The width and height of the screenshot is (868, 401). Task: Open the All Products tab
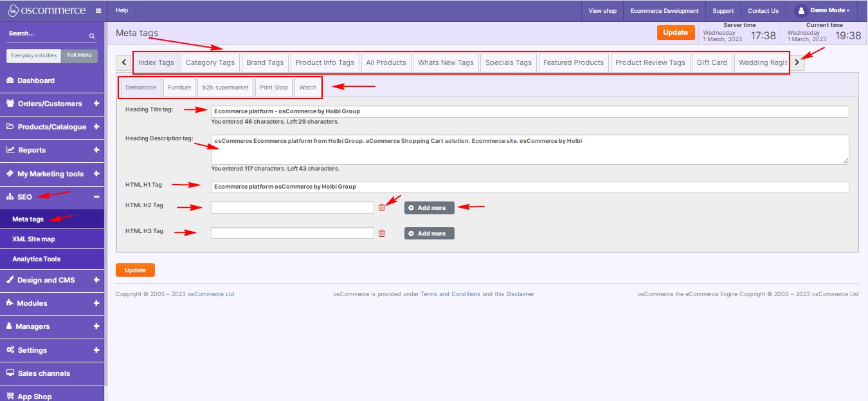[386, 62]
